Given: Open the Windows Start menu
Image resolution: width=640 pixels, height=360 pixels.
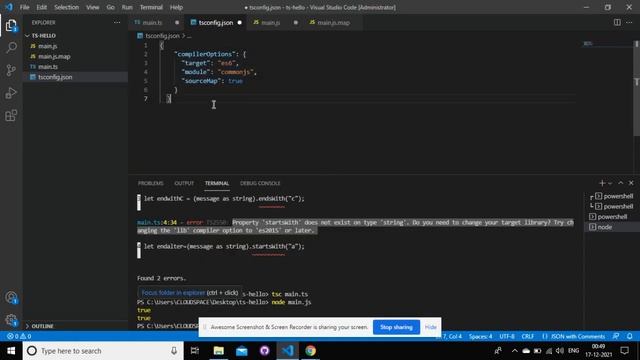Looking at the screenshot, I should [x=11, y=351].
